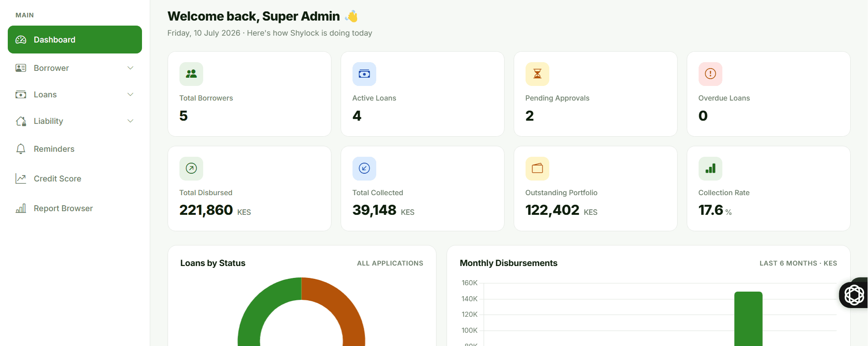The height and width of the screenshot is (346, 868).
Task: Click the Active Loans label
Action: click(x=374, y=98)
